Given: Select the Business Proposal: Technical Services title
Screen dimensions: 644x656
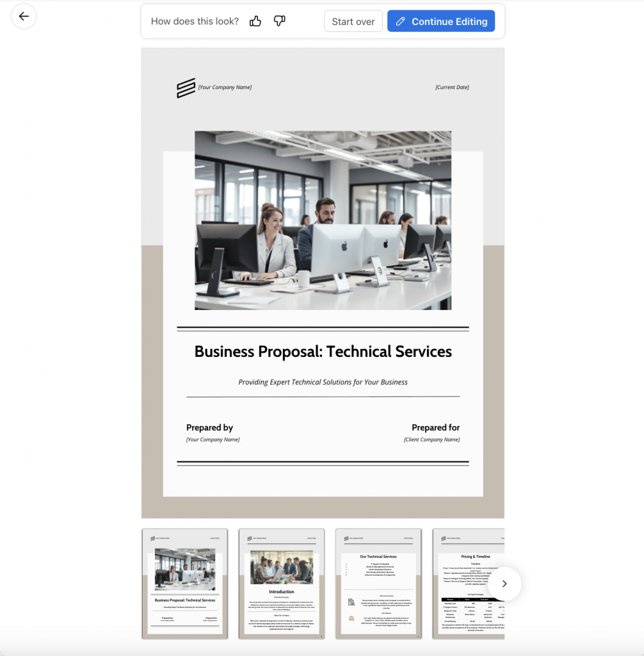Looking at the screenshot, I should pos(323,352).
